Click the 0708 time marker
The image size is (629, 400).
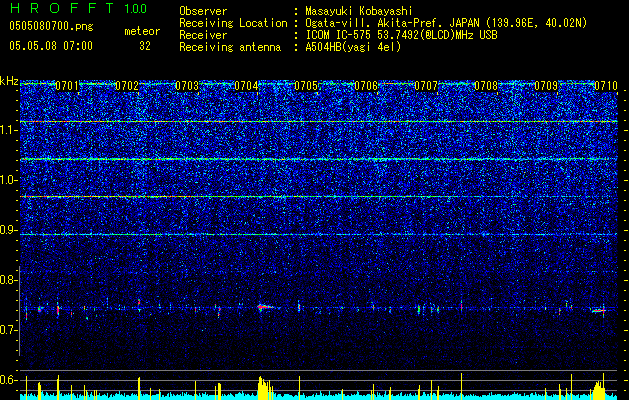coord(486,86)
